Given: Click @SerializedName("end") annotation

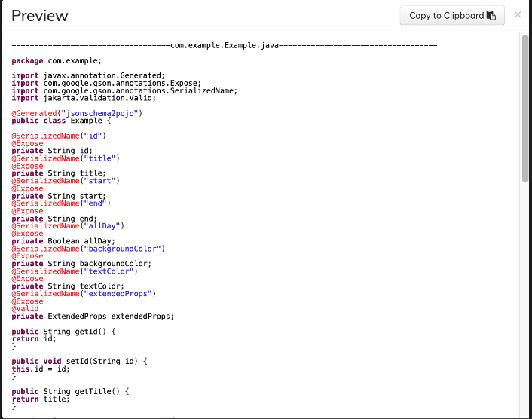Looking at the screenshot, I should (x=61, y=203).
